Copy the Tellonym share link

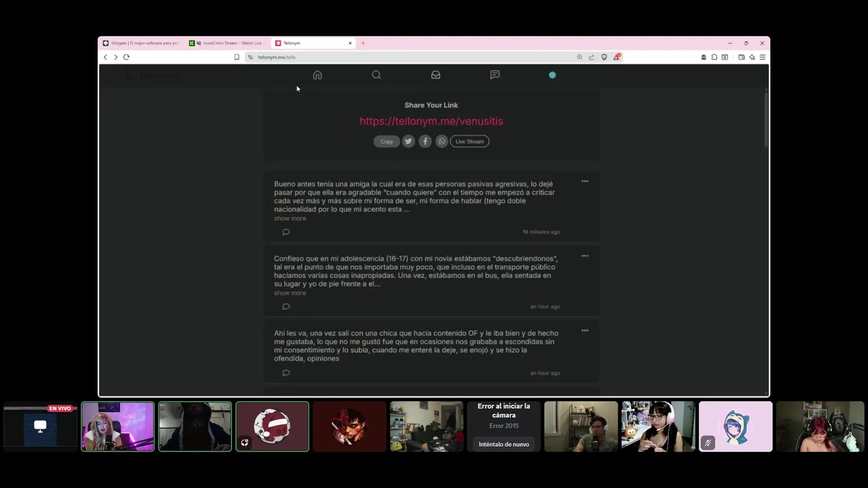[387, 141]
